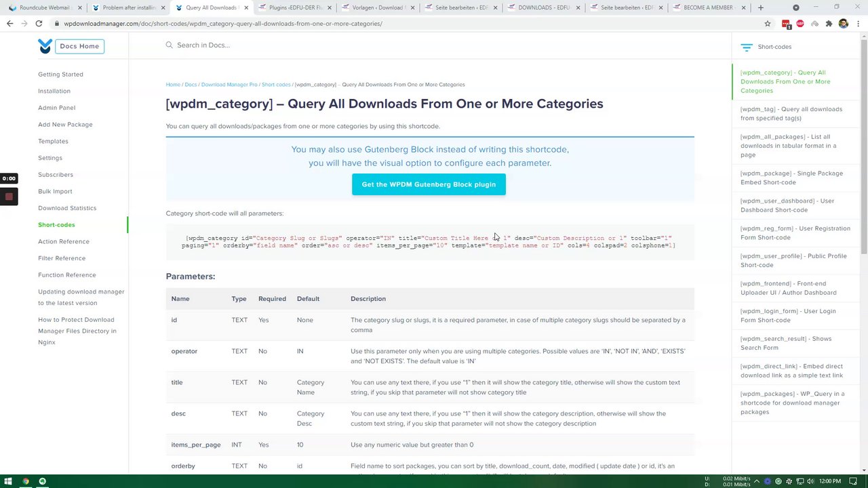The image size is (868, 488).
Task: Switch to the BECOME A MEMBER tab
Action: (709, 7)
